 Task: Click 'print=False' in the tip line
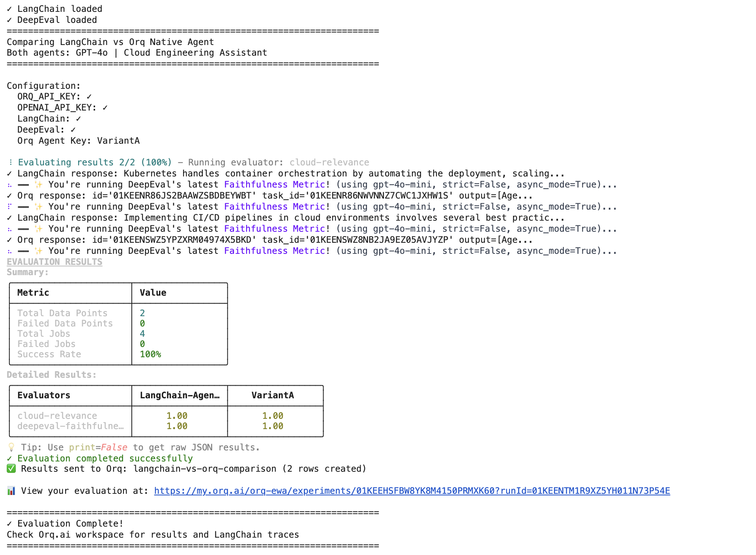coord(98,447)
